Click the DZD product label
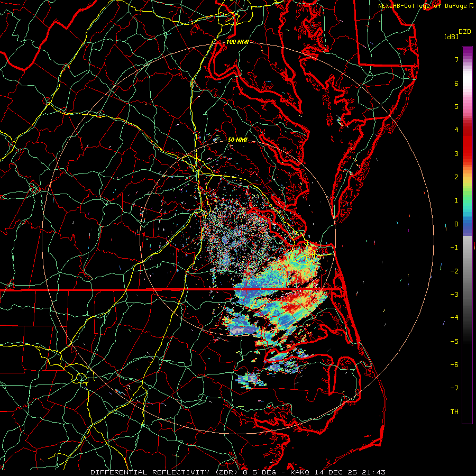 (x=464, y=32)
